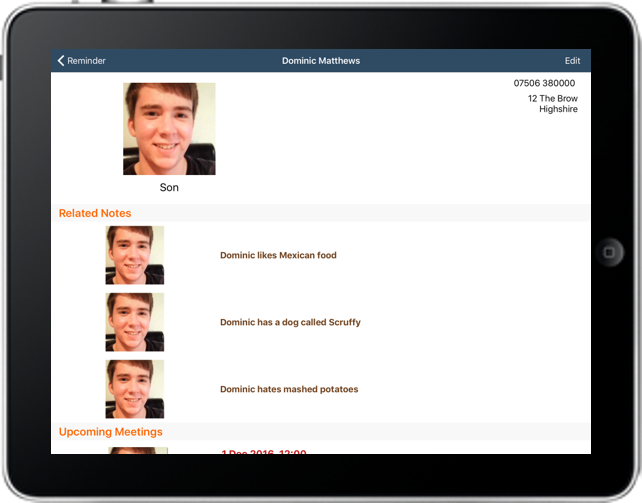Open note 'Dominic likes Mexican food'

tap(278, 255)
